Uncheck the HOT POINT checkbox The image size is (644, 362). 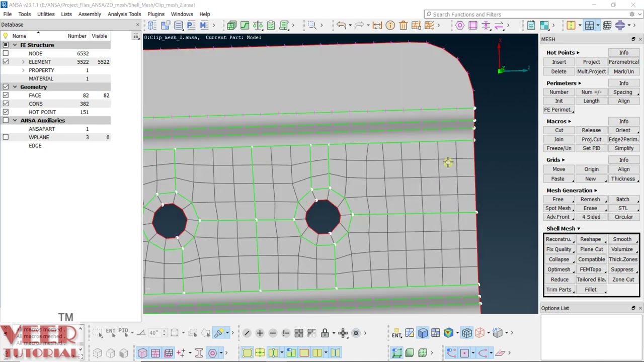[x=6, y=112]
